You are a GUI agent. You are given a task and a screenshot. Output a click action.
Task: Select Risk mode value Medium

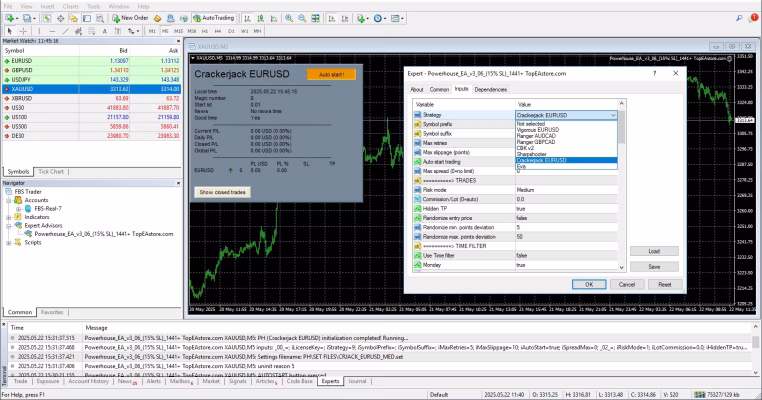click(566, 190)
